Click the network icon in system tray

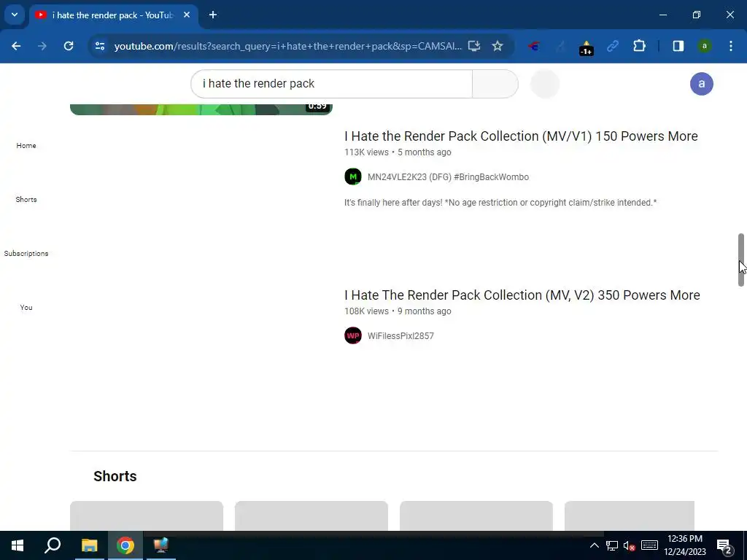pos(612,545)
